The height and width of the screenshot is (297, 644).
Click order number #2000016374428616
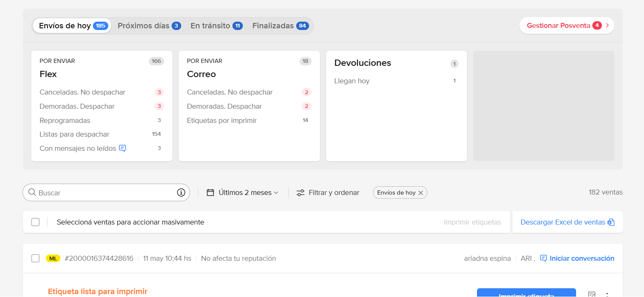[99, 258]
